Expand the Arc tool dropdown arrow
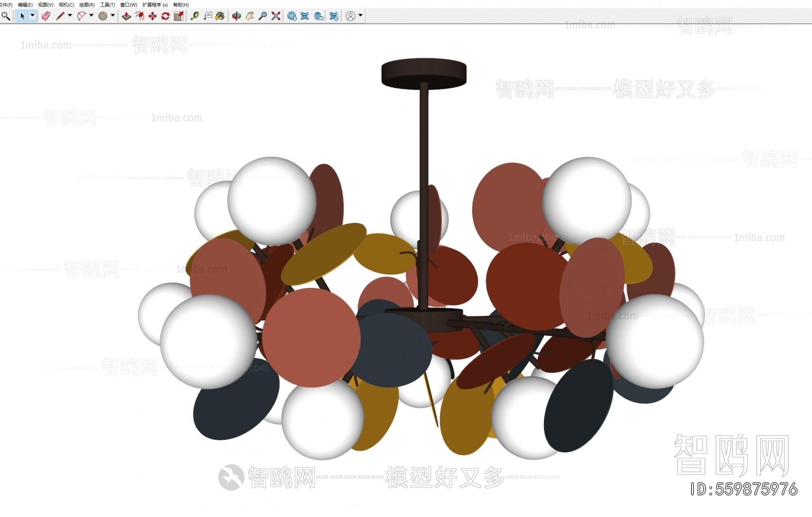The image size is (812, 517). tap(91, 16)
